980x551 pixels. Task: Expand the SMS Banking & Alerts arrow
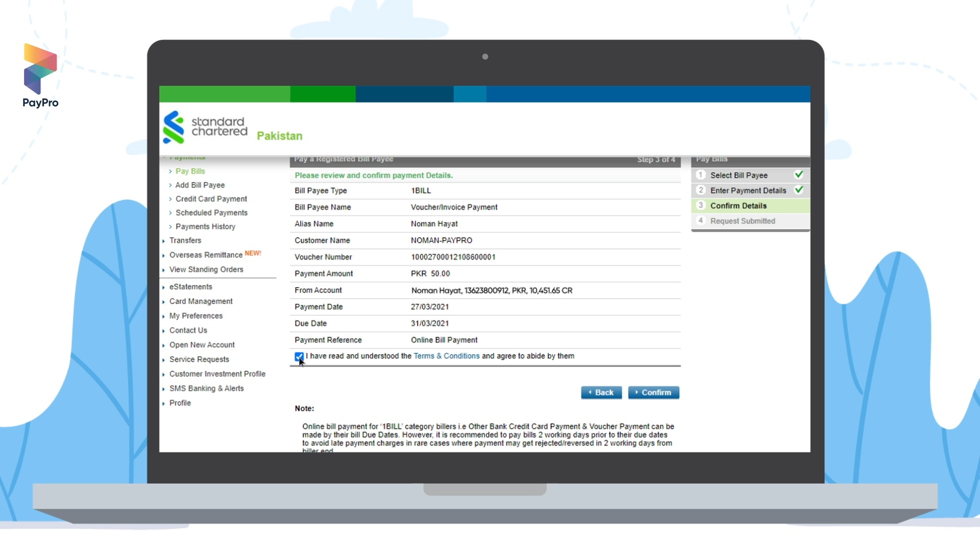163,389
